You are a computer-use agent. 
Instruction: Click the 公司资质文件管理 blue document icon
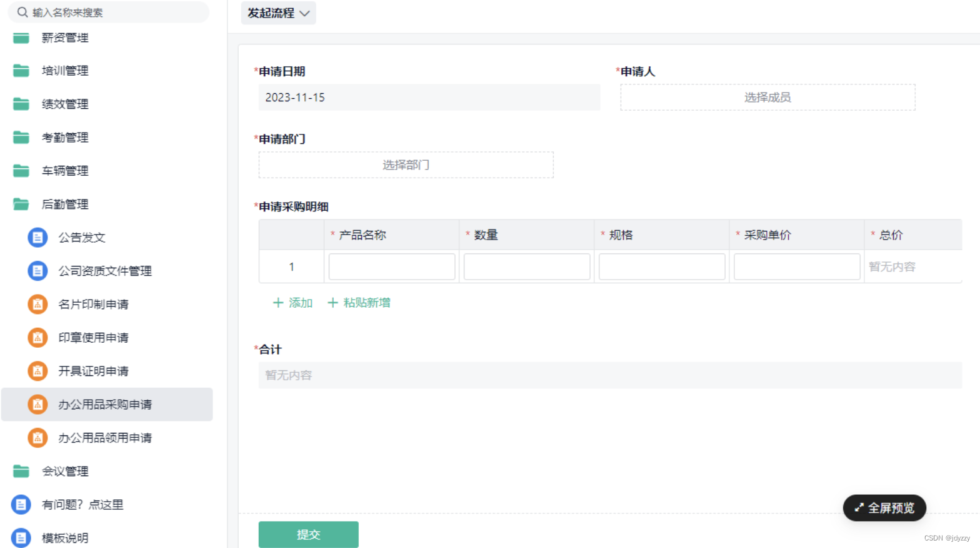[x=37, y=271]
